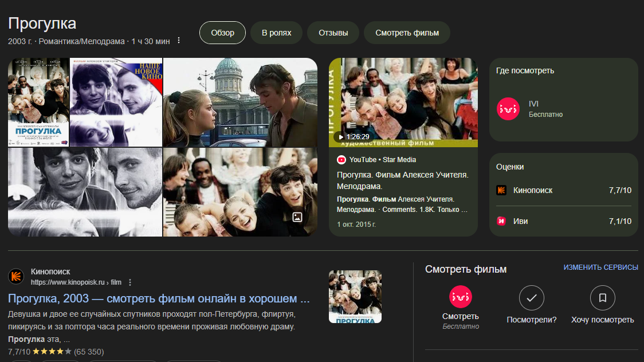This screenshot has height=362, width=644.
Task: Click the Прогулка title heading
Action: click(42, 23)
